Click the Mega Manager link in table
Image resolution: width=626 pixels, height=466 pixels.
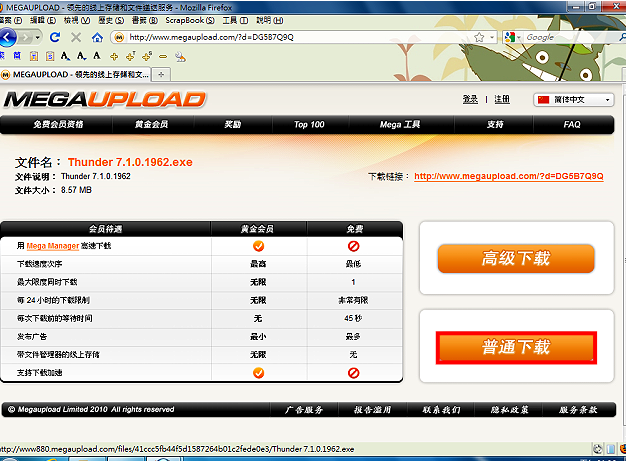click(53, 246)
